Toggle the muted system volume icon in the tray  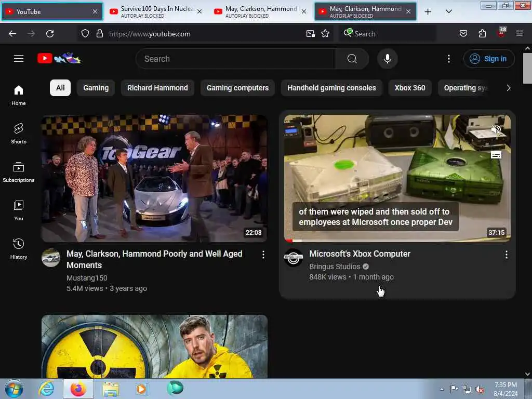click(480, 390)
